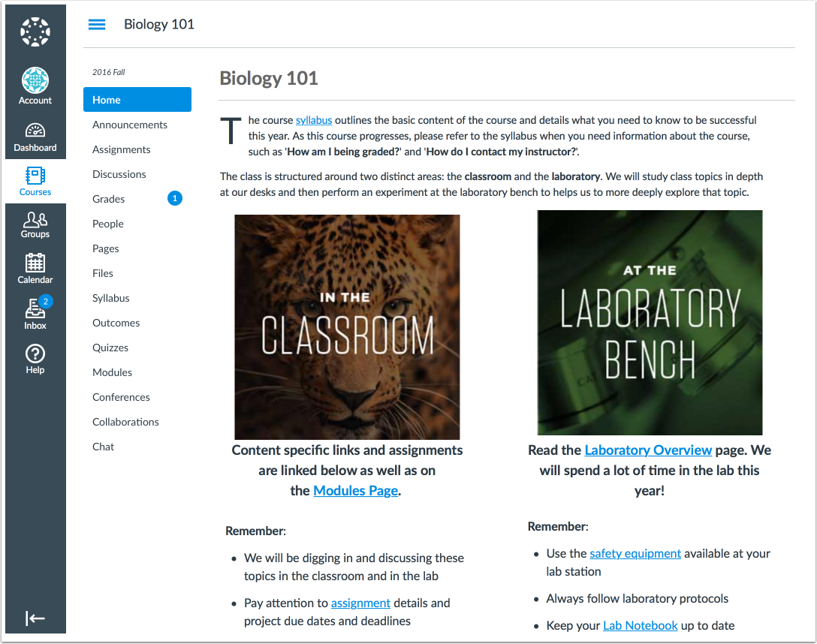Open the Calendar icon

click(35, 269)
